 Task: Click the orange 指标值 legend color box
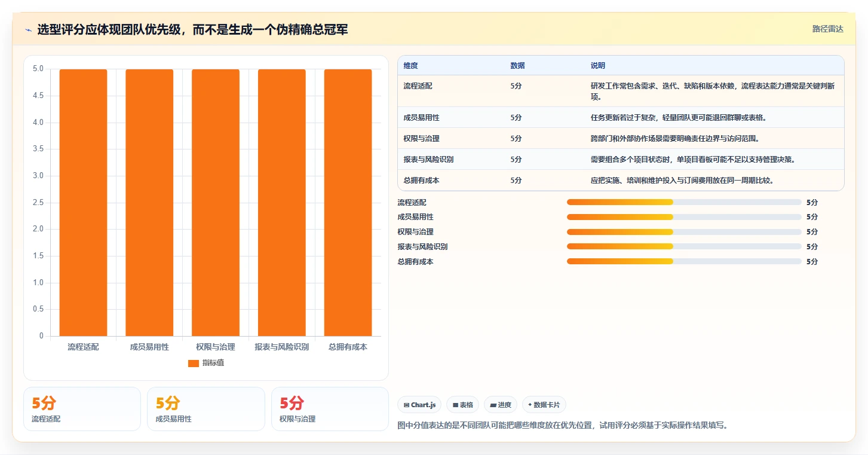[x=193, y=364]
